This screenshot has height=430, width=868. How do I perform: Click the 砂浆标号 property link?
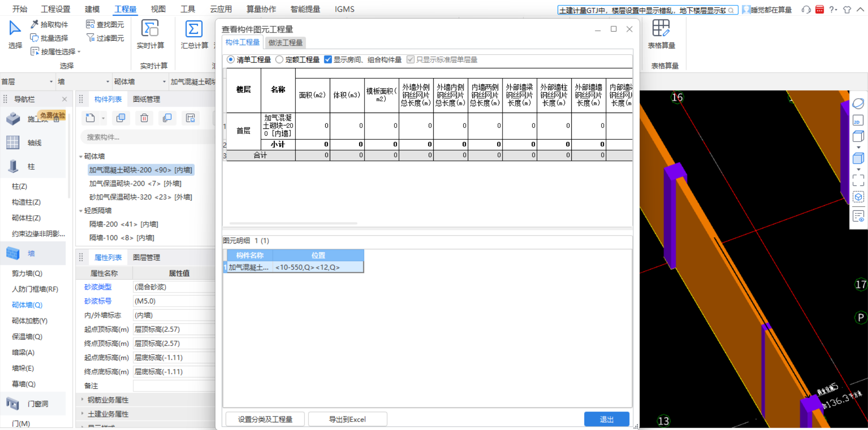[x=98, y=301]
